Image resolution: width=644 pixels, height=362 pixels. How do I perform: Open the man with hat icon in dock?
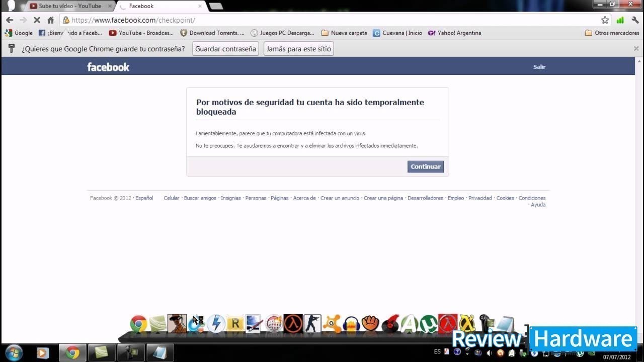(177, 323)
